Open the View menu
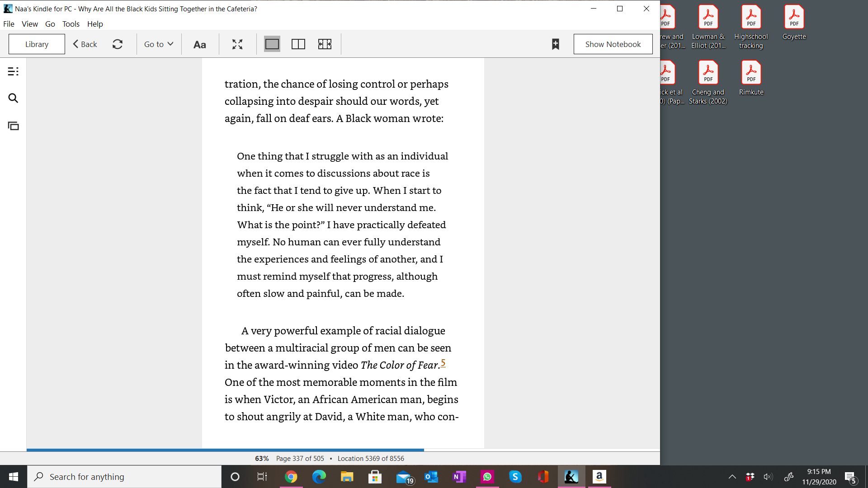Viewport: 868px width, 488px height. pyautogui.click(x=30, y=24)
